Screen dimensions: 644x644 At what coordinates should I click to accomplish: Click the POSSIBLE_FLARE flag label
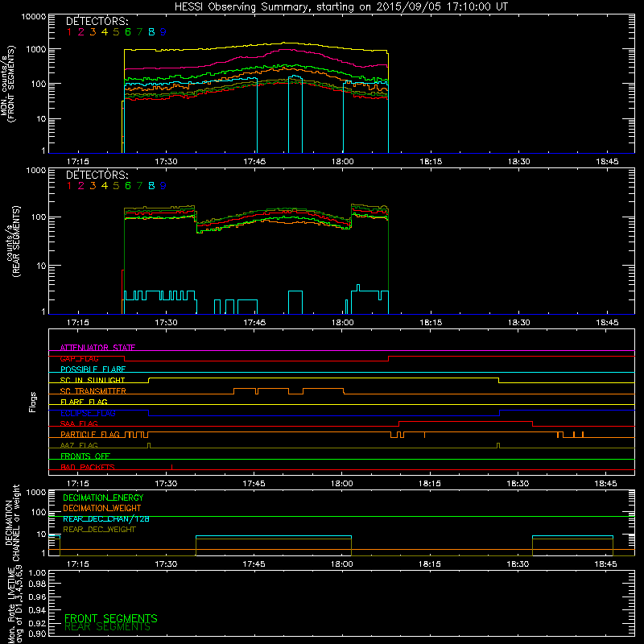pyautogui.click(x=93, y=369)
